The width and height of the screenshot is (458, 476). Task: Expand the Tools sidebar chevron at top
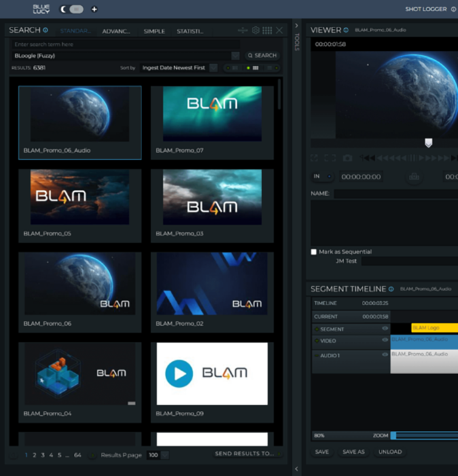click(296, 26)
